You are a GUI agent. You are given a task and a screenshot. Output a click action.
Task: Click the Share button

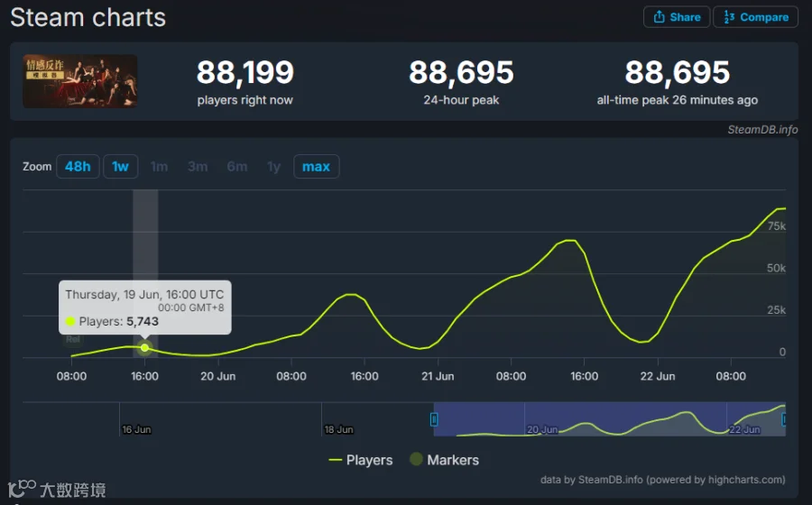[x=677, y=17]
